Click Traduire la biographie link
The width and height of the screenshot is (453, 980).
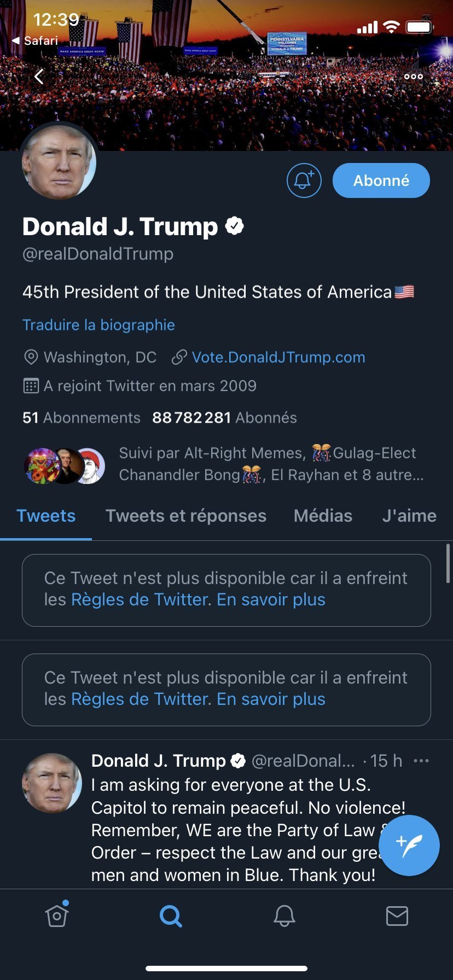pyautogui.click(x=98, y=325)
